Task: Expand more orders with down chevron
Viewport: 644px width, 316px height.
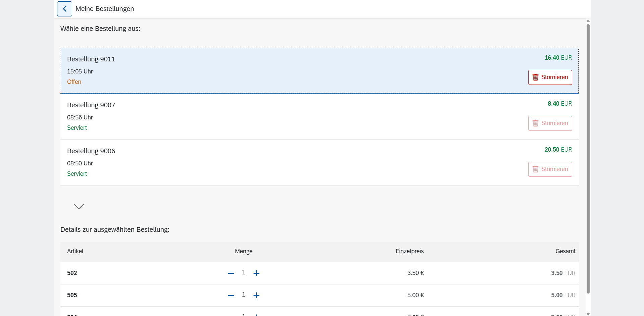Action: click(79, 206)
